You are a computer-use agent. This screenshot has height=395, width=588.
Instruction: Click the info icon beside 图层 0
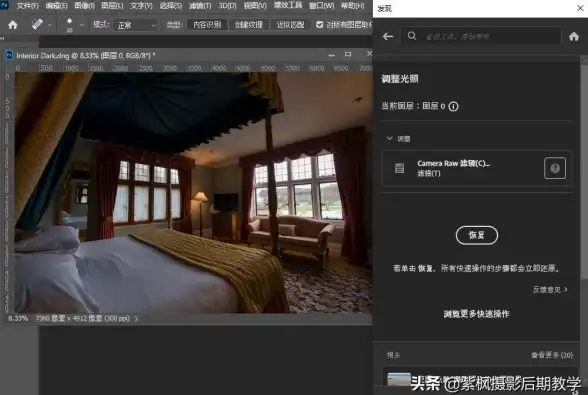point(453,107)
